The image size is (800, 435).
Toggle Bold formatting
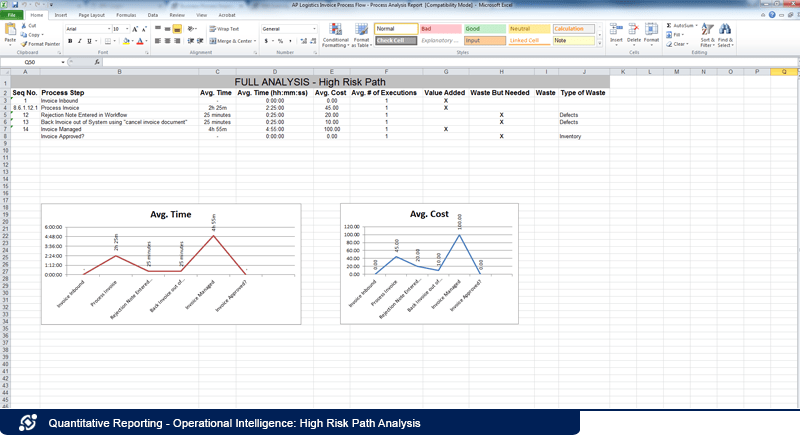(69, 42)
